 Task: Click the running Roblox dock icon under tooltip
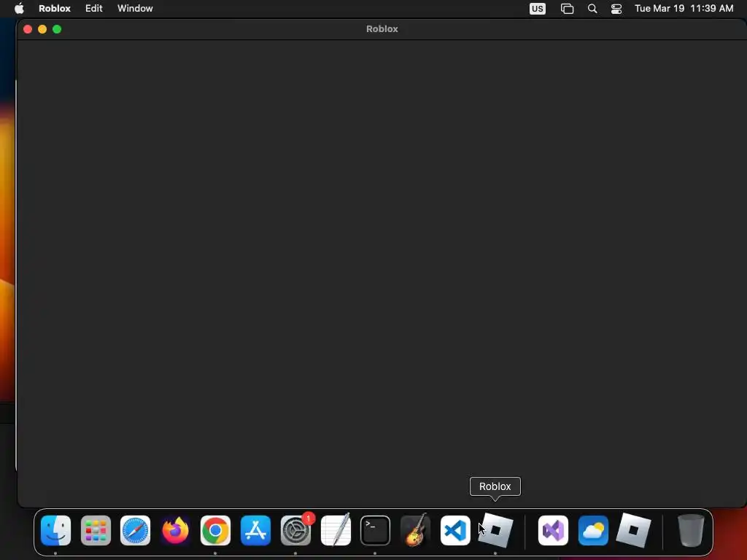[x=495, y=531]
